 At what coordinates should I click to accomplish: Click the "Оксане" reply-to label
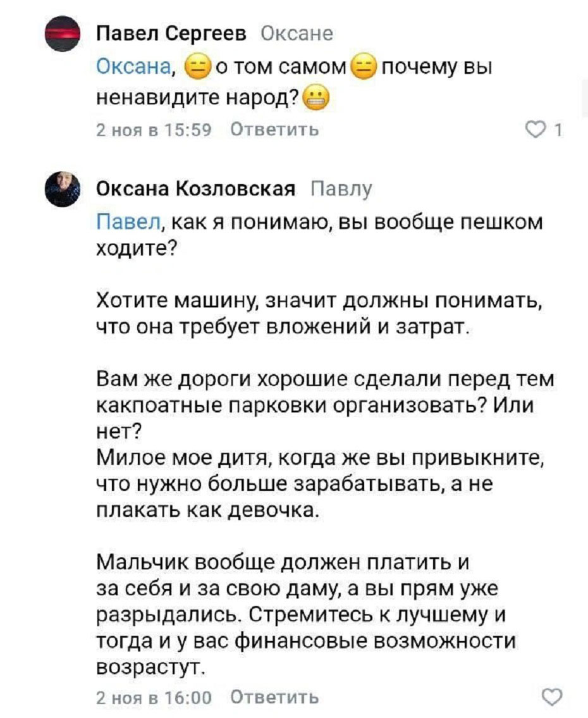pos(297,34)
